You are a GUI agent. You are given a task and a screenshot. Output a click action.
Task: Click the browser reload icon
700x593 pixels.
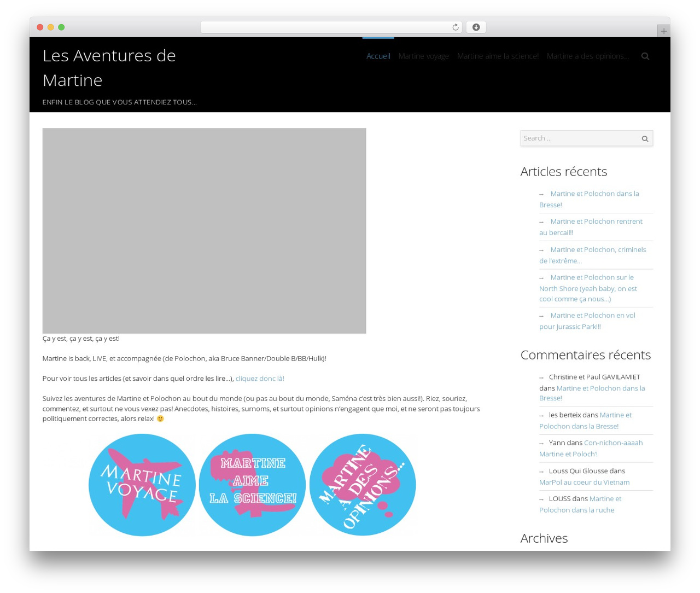click(455, 27)
